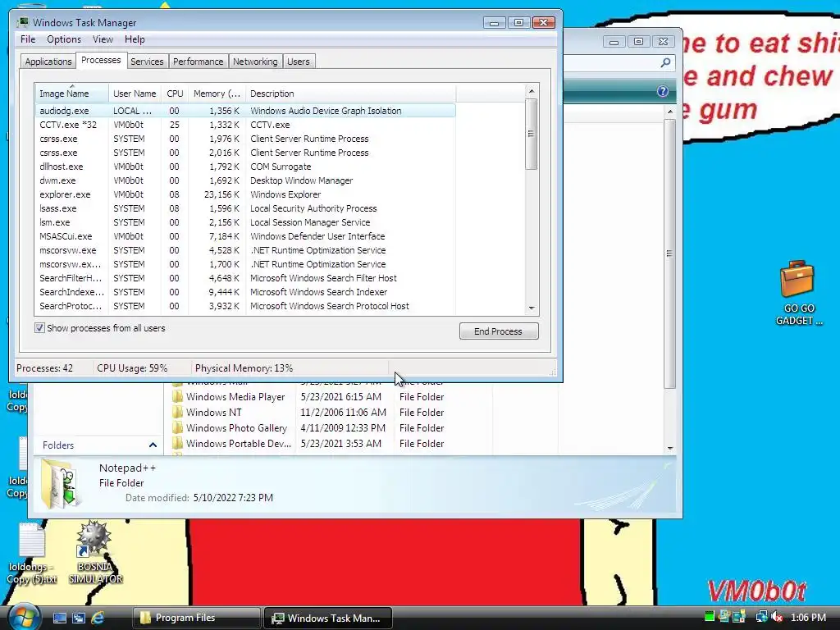Select the SearchIndexe... process
Viewport: 840px width, 630px height.
245,292
